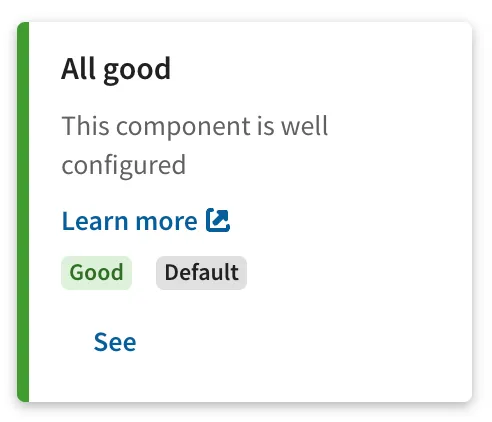Select the All good card heading
The height and width of the screenshot is (422, 492).
(x=116, y=69)
